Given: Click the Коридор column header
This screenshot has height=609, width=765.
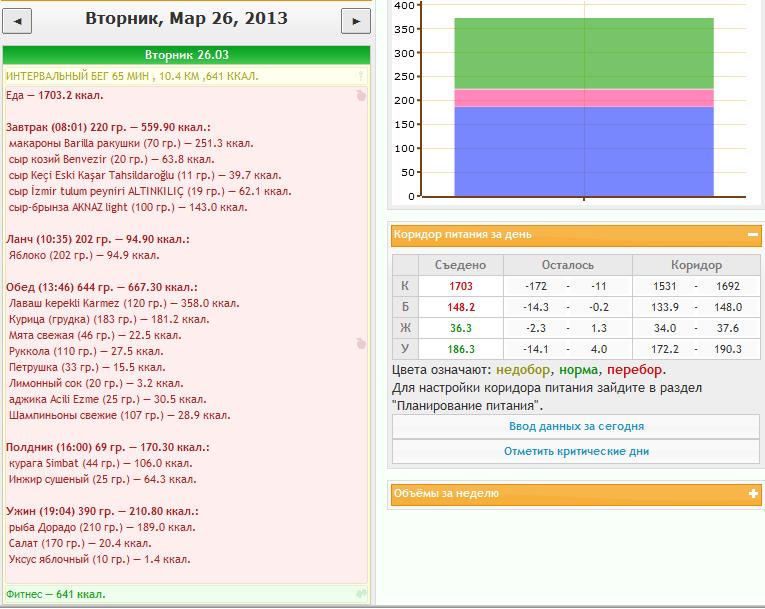Looking at the screenshot, I should 696,265.
